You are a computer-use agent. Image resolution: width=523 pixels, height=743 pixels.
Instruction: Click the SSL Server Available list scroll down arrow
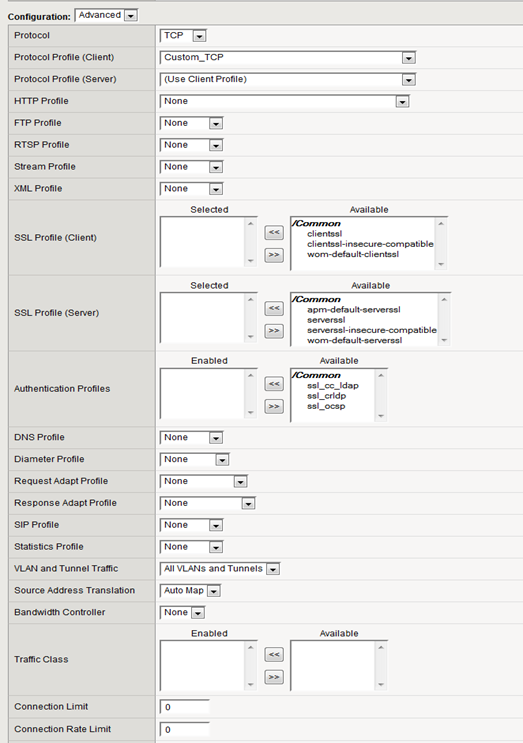click(x=444, y=340)
